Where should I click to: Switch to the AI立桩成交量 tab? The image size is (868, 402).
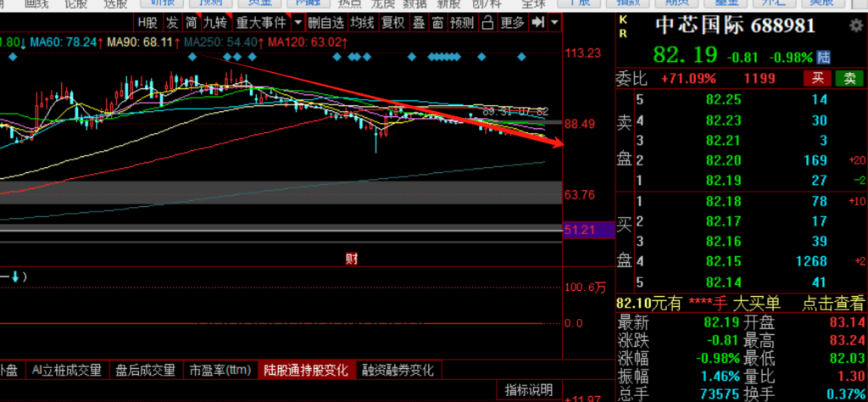(x=66, y=370)
